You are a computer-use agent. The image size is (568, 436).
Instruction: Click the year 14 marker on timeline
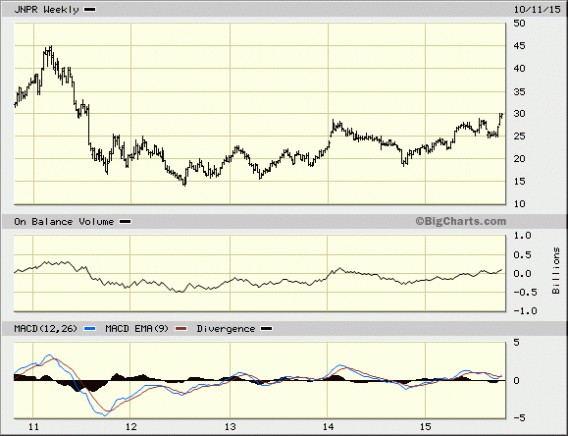(328, 427)
